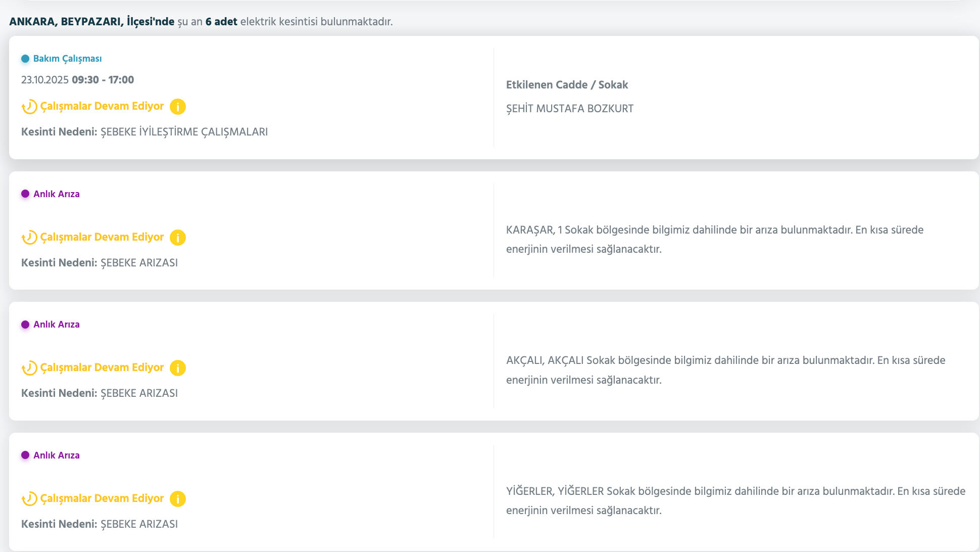Viewport: 980px width, 552px height.
Task: Click Çalışmalar Devam Ediyor in maintenance card
Action: (x=102, y=106)
